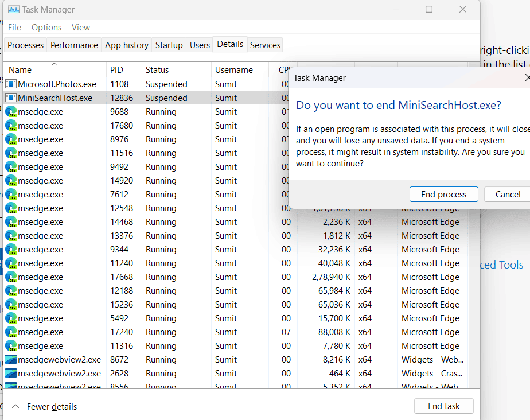This screenshot has height=420, width=530.
Task: Confirm with the End process button
Action: click(x=443, y=195)
